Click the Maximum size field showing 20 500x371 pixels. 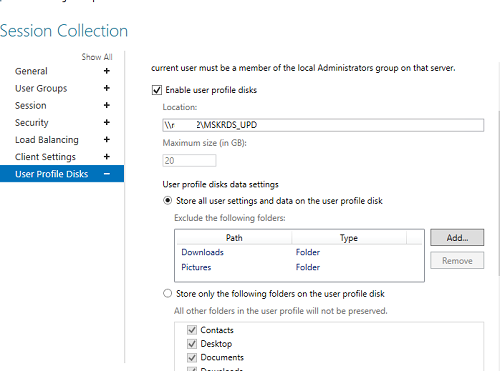click(189, 161)
